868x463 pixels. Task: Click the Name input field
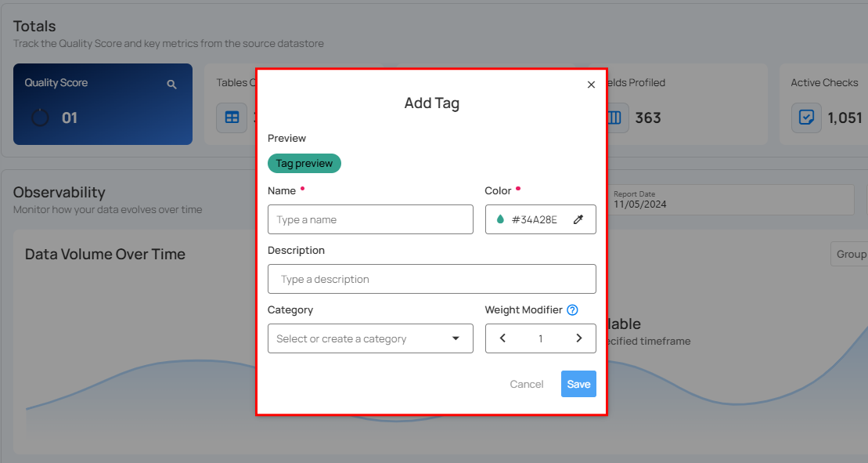pos(370,219)
